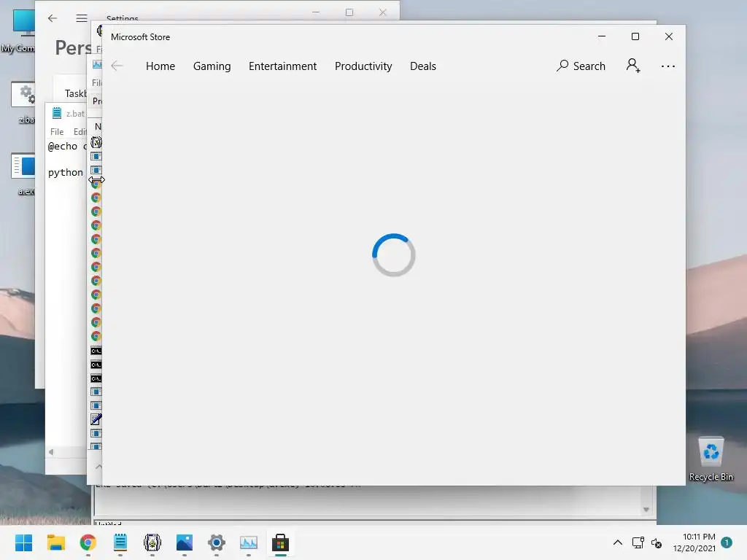Click Microsoft Store taskbar icon
The image size is (747, 560).
pyautogui.click(x=281, y=542)
